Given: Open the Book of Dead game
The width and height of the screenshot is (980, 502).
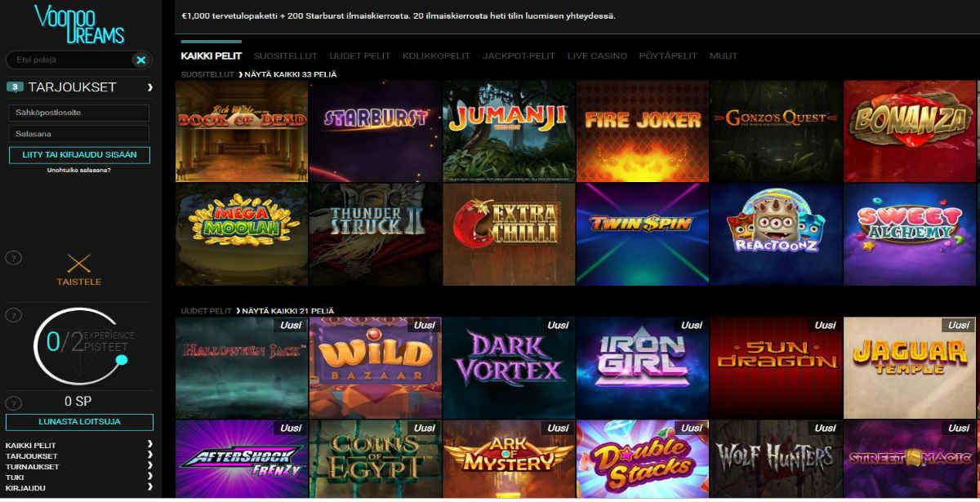Looking at the screenshot, I should click(x=242, y=131).
